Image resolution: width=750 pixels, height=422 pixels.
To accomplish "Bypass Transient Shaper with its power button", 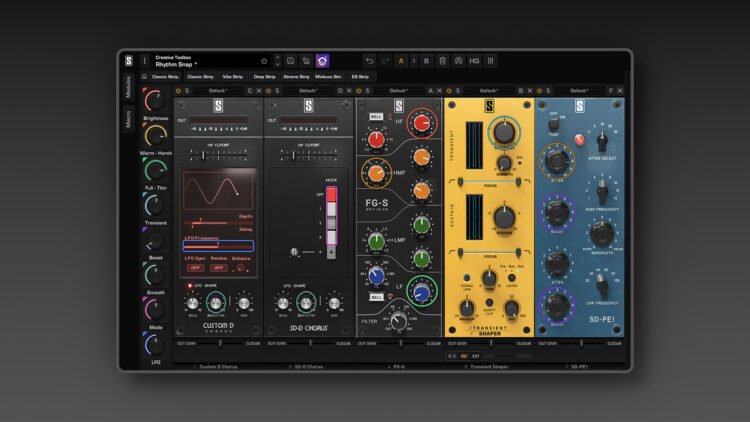I will pos(449,90).
